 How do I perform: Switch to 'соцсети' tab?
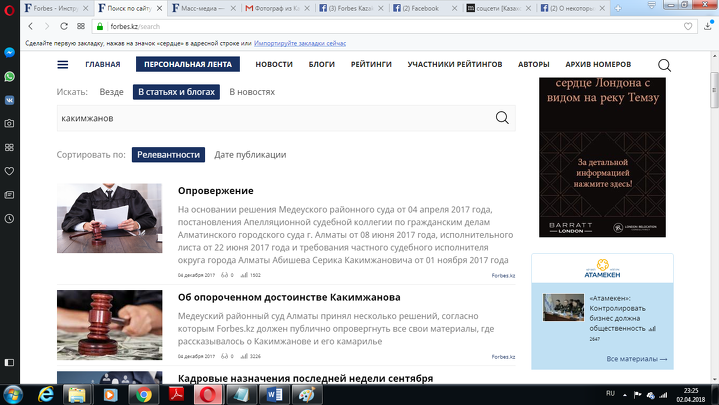499,8
